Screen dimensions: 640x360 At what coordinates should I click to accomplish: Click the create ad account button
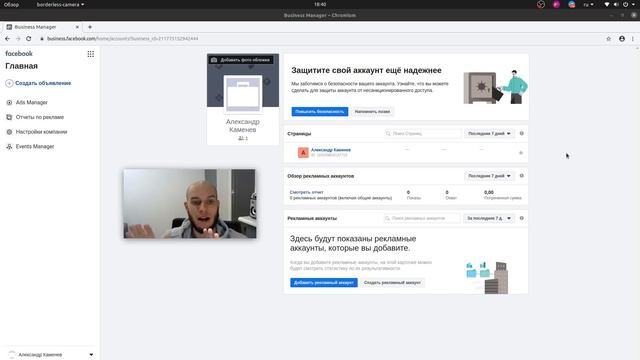tap(392, 282)
